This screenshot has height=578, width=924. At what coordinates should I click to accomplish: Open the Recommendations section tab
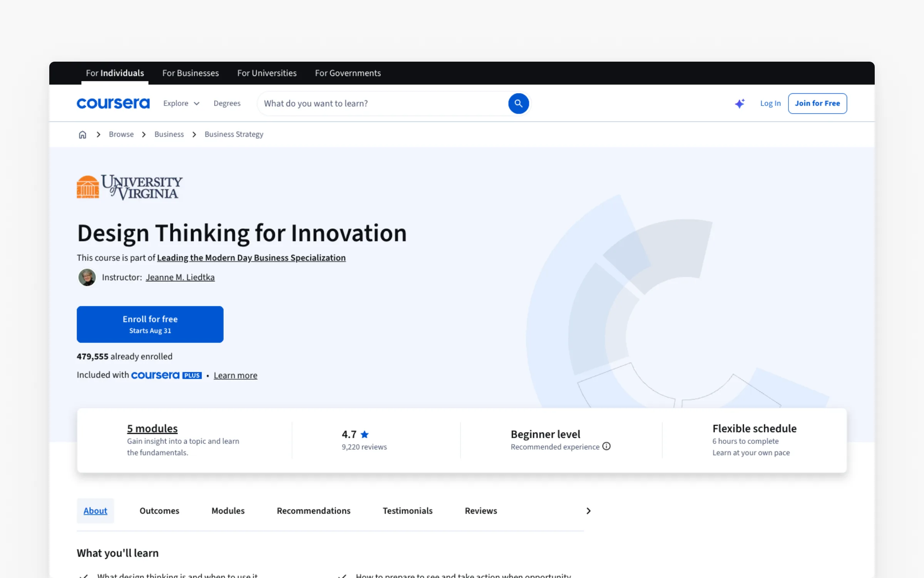click(x=313, y=511)
